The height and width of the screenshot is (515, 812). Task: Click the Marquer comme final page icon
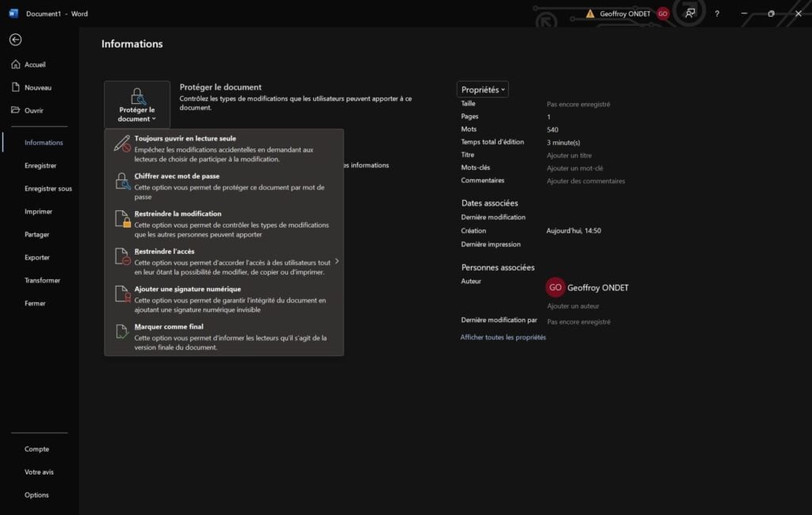(x=121, y=332)
